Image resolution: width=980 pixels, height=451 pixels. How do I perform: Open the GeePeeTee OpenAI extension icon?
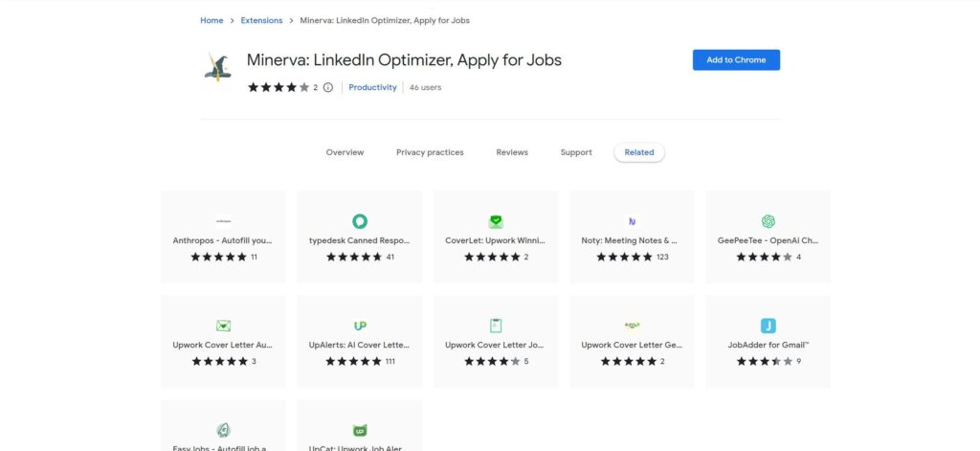(768, 221)
